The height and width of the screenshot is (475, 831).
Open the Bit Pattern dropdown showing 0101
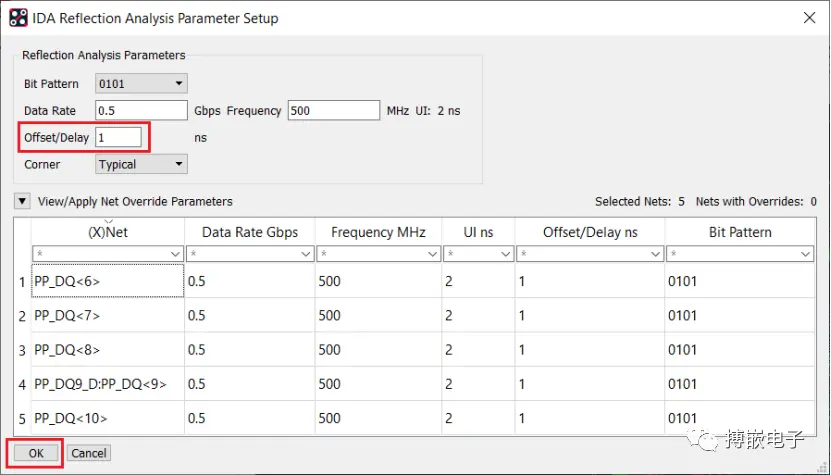[x=142, y=84]
